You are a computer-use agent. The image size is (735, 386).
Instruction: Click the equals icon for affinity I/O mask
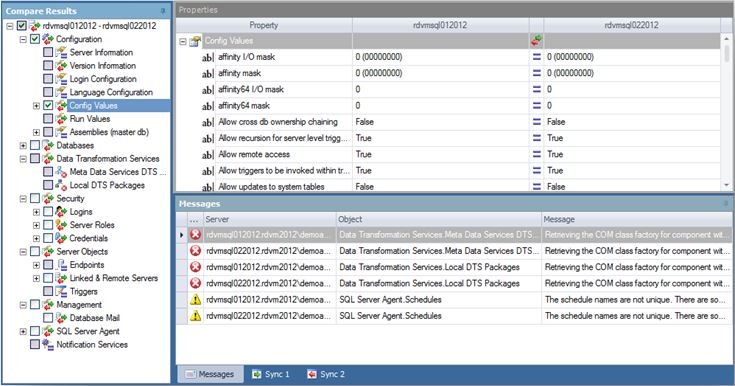pos(537,57)
